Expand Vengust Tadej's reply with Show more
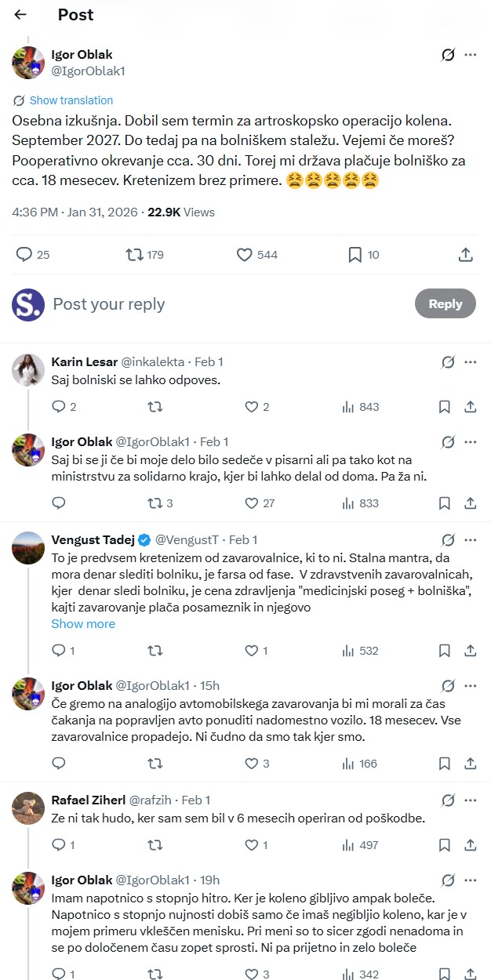The height and width of the screenshot is (980, 491). (x=83, y=624)
